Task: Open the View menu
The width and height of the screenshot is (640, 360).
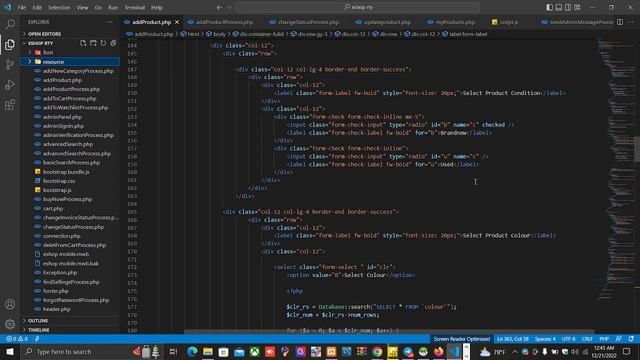Action: [82, 7]
